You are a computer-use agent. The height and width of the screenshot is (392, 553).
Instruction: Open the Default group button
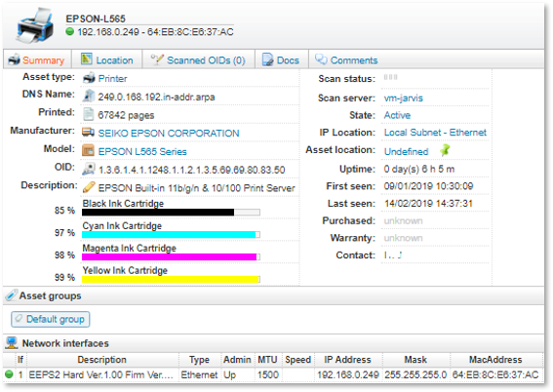tap(51, 320)
